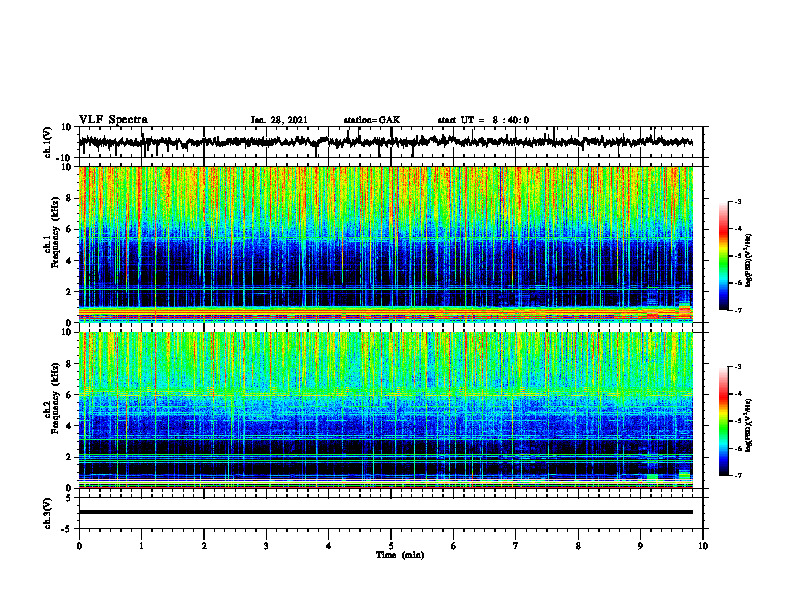Click the "Time (min)" axis title

400,555
